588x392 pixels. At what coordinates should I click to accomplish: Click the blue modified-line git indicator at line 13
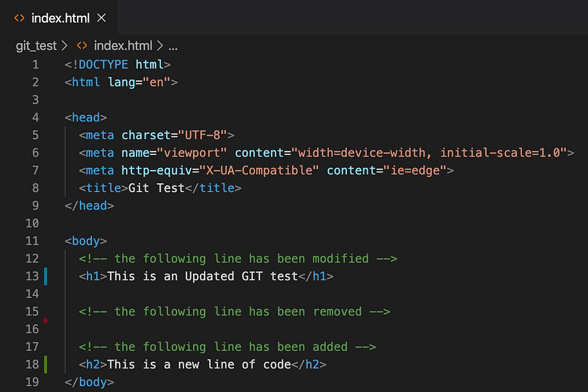[44, 276]
